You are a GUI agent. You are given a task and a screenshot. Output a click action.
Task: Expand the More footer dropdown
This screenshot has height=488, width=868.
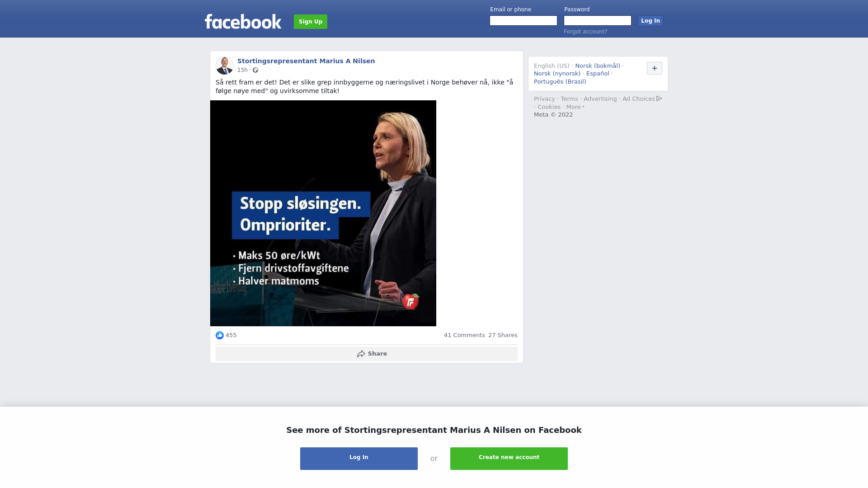[575, 107]
